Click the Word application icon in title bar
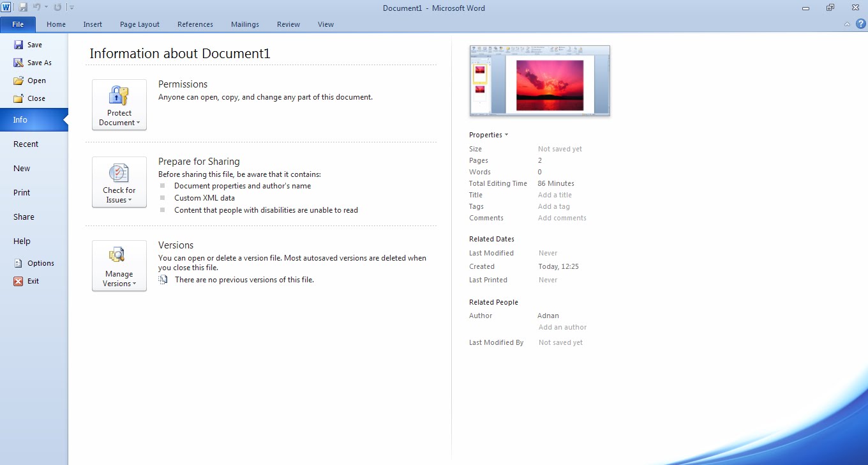868x465 pixels. pos(6,8)
